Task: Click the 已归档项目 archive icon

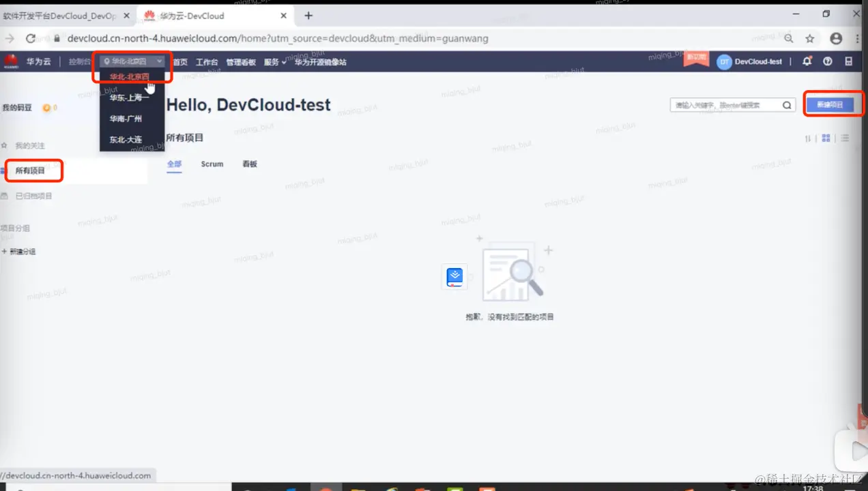Action: tap(5, 196)
